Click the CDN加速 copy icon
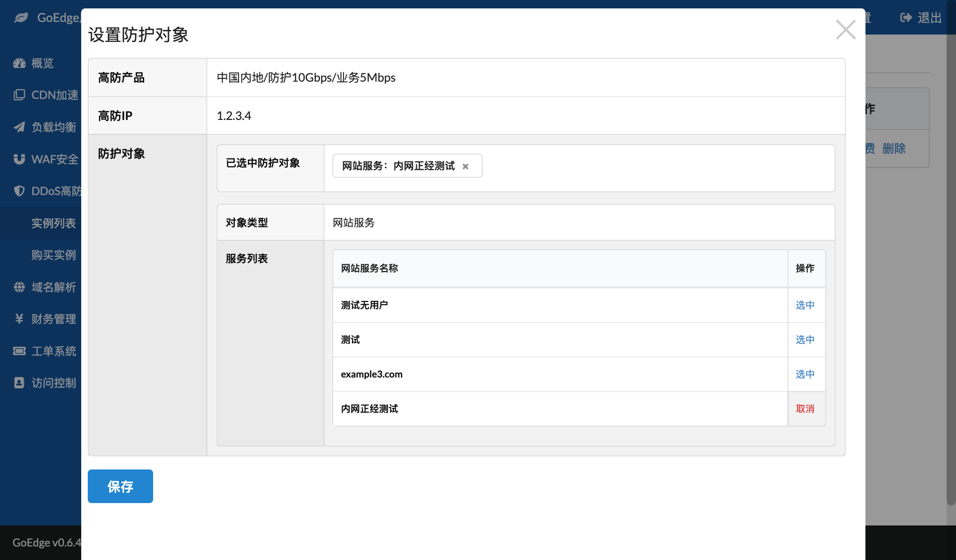 coord(19,95)
